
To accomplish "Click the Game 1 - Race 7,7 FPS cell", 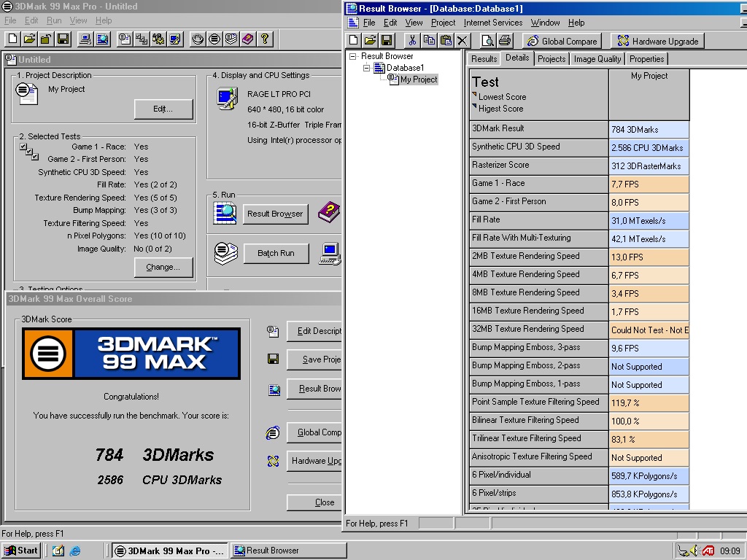I will click(x=649, y=184).
